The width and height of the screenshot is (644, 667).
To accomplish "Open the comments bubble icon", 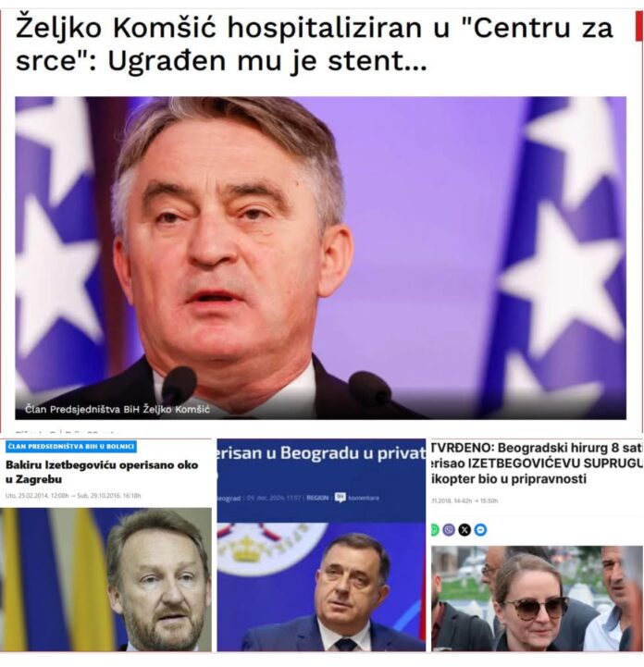I will pos(340,498).
